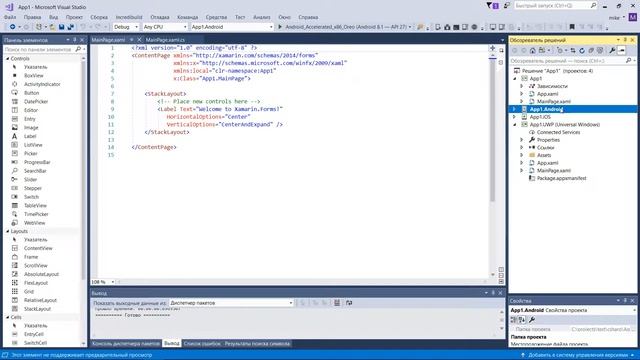
Task: Open the Отладка menu
Action: pyautogui.click(x=160, y=17)
